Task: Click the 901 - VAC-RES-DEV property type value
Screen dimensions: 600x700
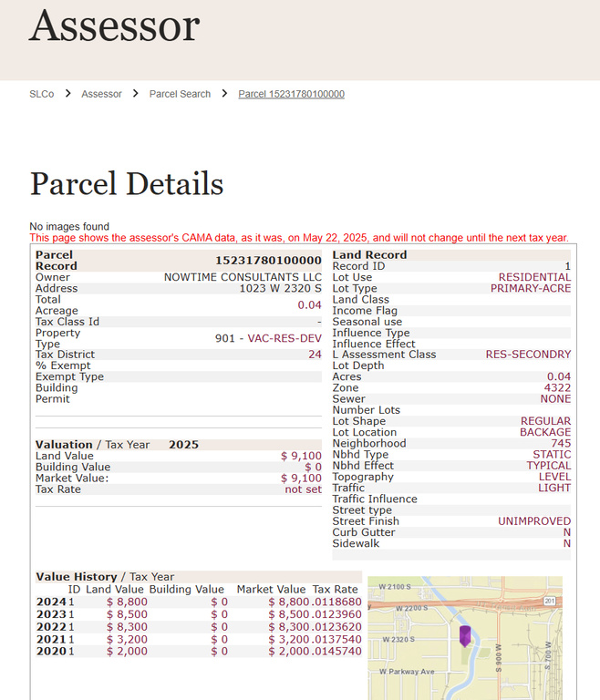Action: 268,338
